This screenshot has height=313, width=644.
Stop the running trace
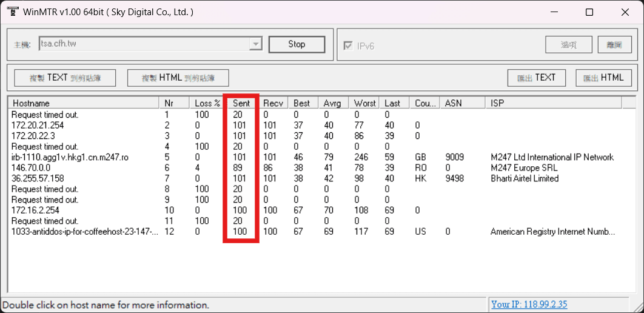(297, 44)
